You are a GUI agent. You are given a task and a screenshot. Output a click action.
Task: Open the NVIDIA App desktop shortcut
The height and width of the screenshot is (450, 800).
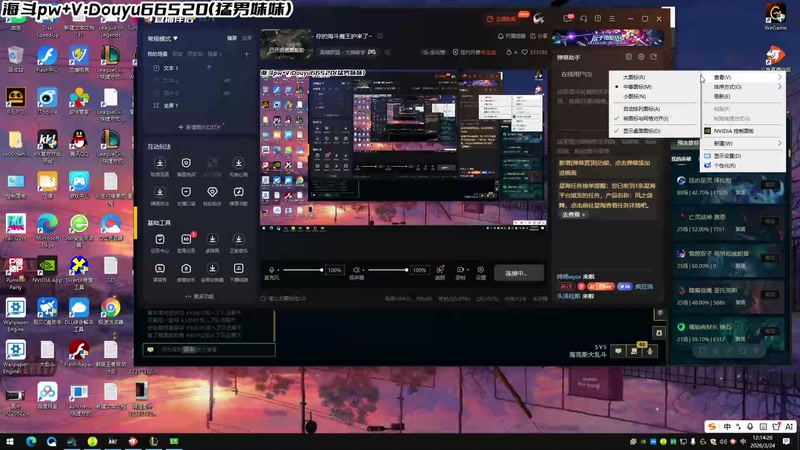(47, 270)
